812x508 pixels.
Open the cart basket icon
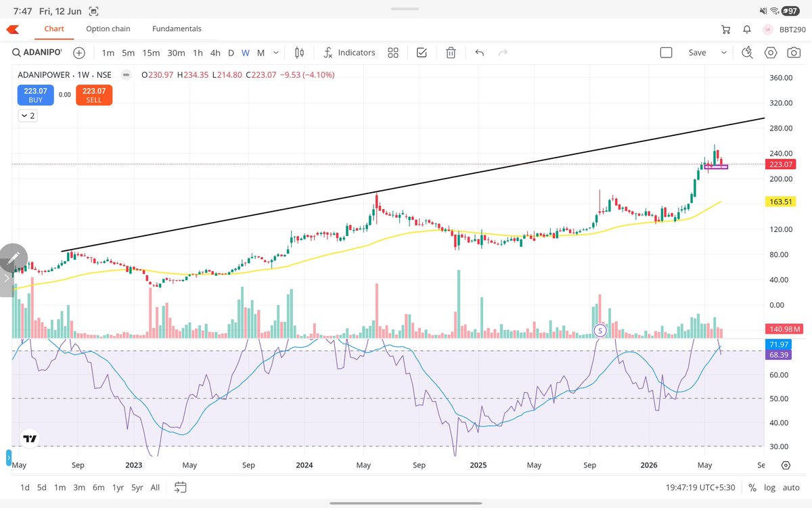[726, 30]
